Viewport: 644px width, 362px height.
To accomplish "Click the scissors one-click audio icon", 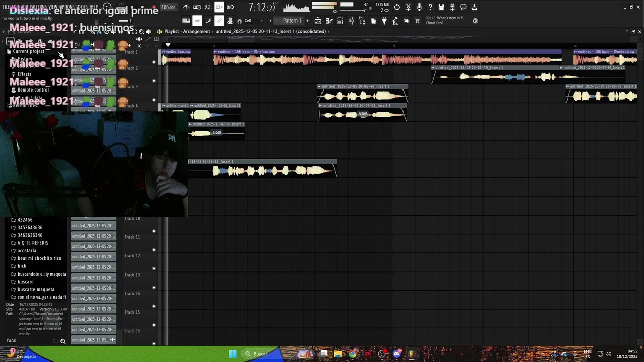I will click(x=408, y=7).
